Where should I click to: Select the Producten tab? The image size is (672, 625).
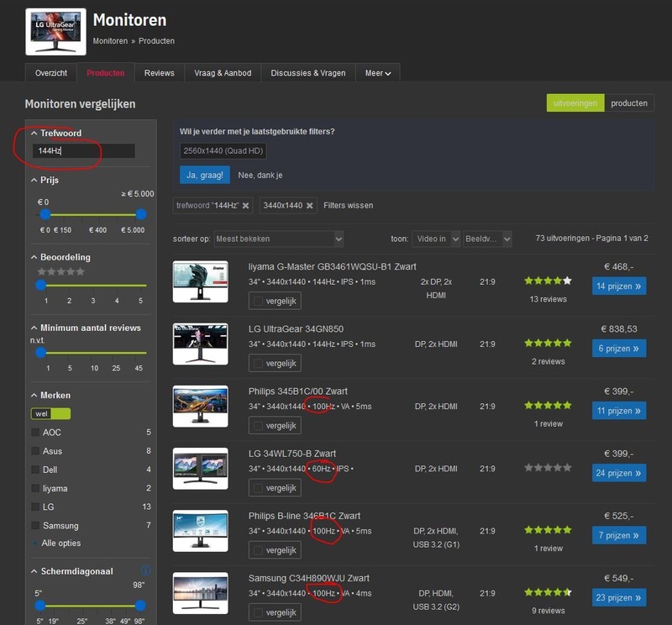106,73
